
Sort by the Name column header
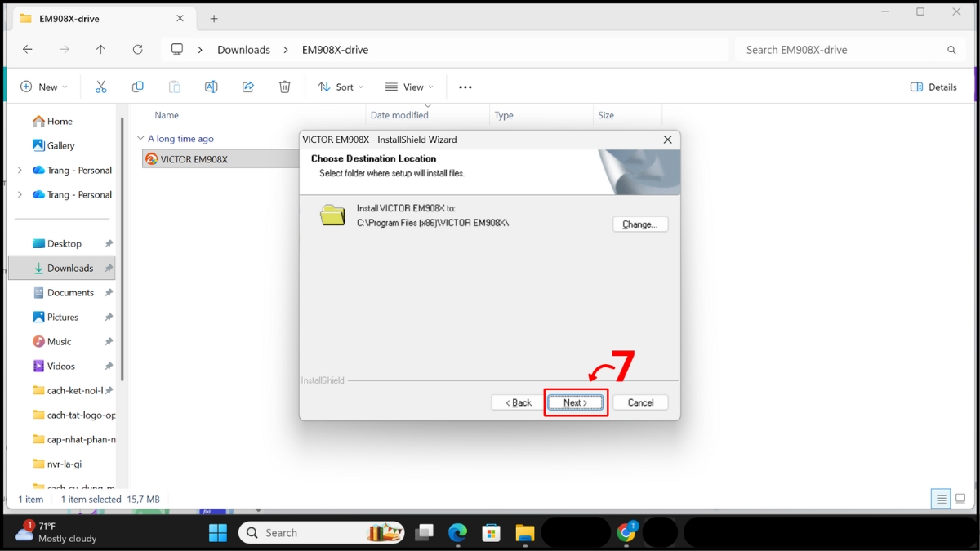click(167, 115)
